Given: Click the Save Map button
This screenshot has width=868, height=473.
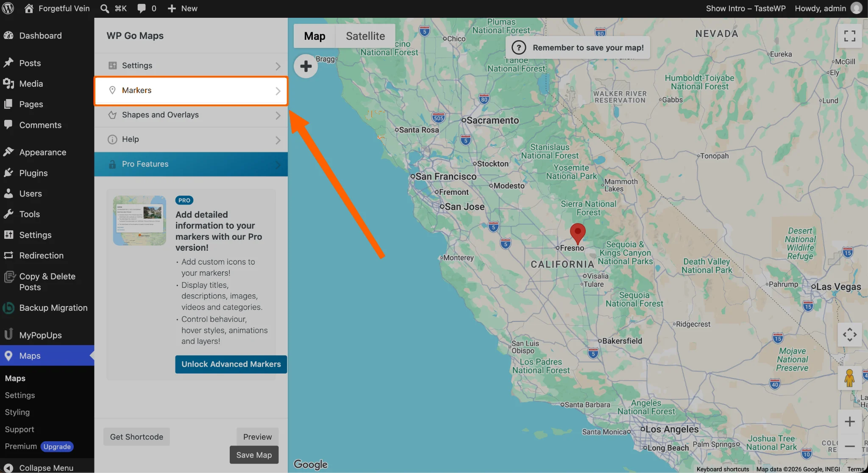Looking at the screenshot, I should coord(254,455).
